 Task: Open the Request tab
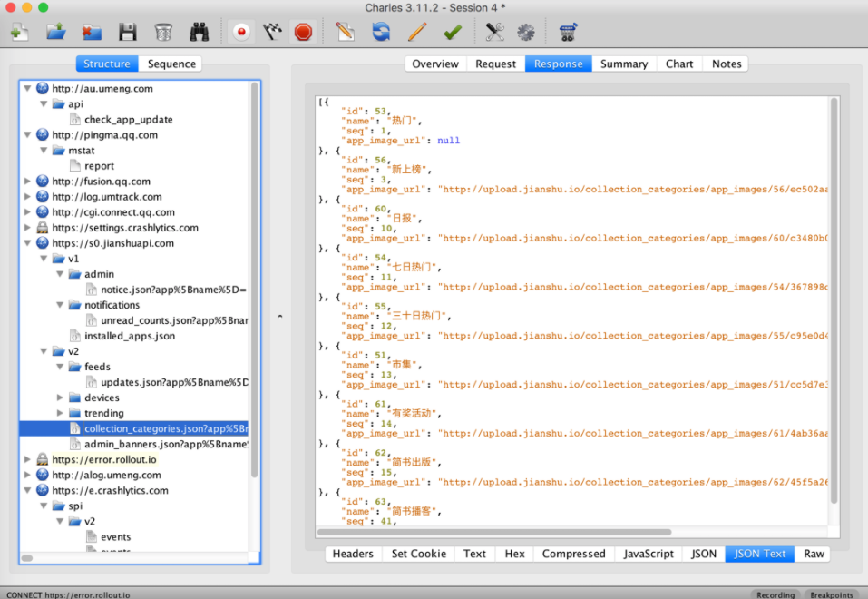[495, 64]
